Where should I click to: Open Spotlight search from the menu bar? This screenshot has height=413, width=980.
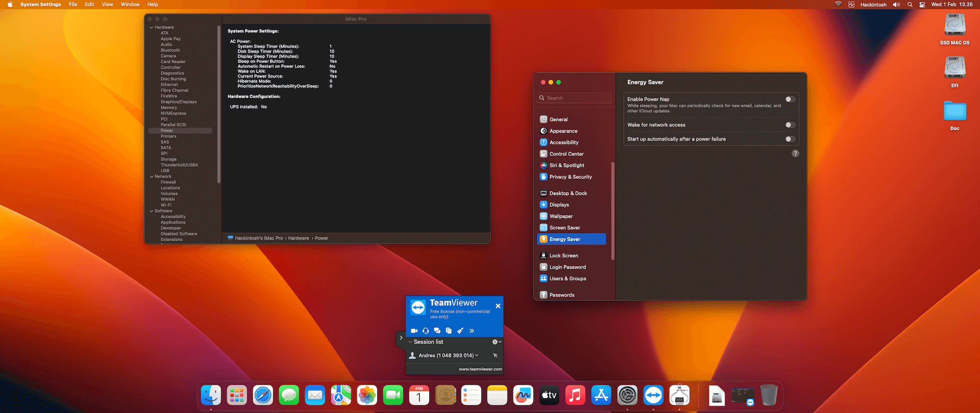[x=910, y=5]
